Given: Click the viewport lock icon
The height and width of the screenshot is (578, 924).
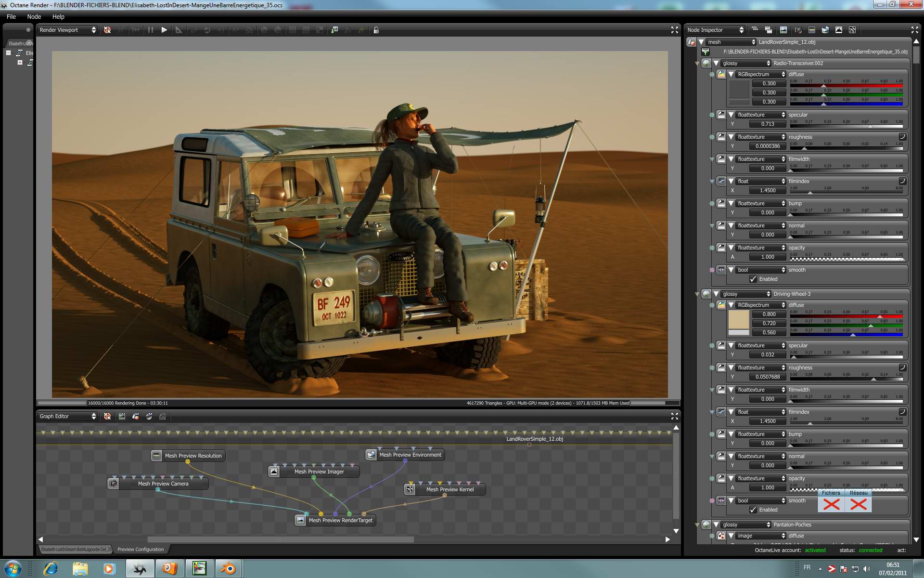Looking at the screenshot, I should tap(376, 30).
